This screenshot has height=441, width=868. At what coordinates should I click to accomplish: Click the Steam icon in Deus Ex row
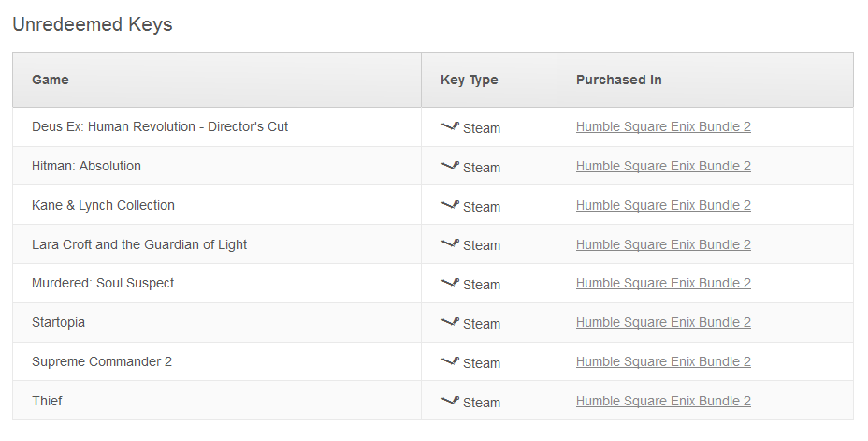(450, 126)
